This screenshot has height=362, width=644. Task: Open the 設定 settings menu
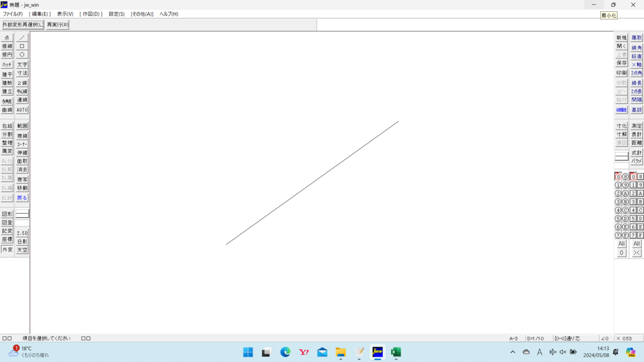(116, 13)
